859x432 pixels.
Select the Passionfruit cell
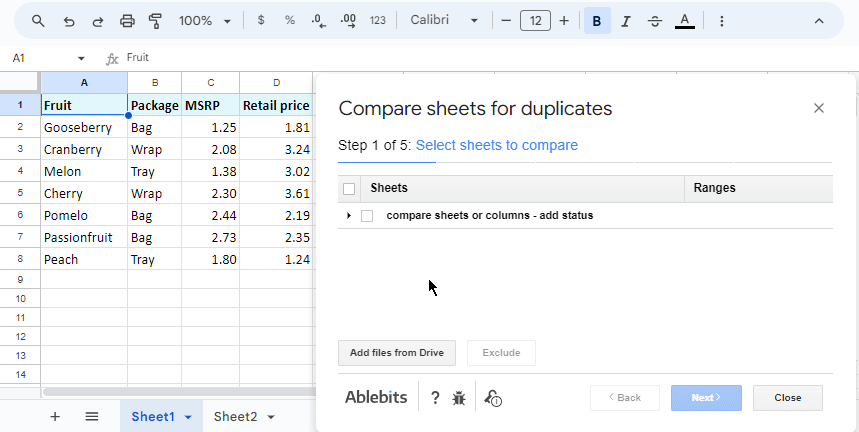84,238
